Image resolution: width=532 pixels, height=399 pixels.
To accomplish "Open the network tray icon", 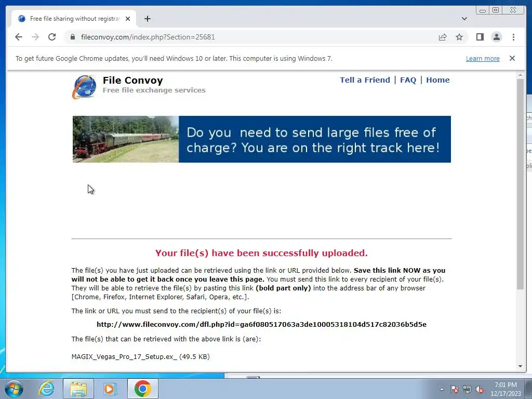I will [x=467, y=389].
